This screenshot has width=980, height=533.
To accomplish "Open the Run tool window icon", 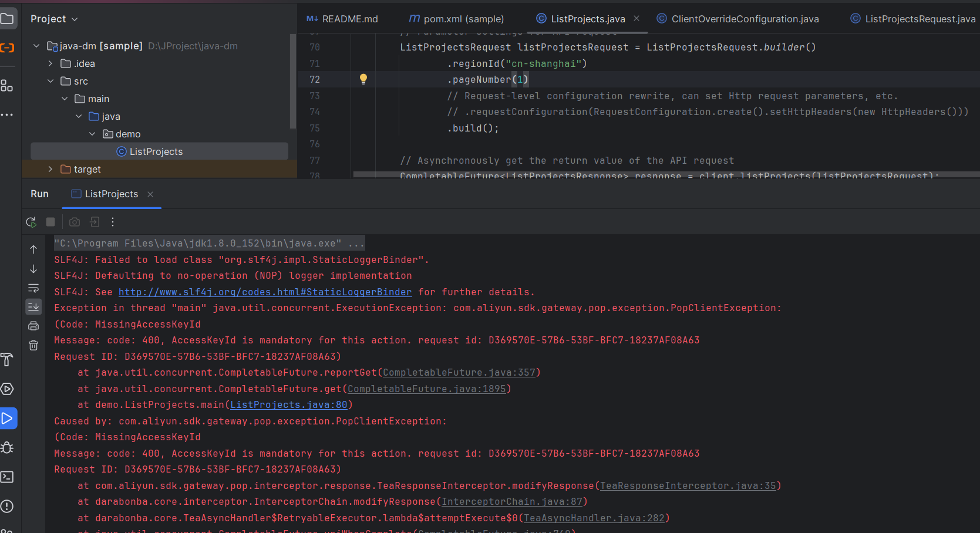I will 8,419.
